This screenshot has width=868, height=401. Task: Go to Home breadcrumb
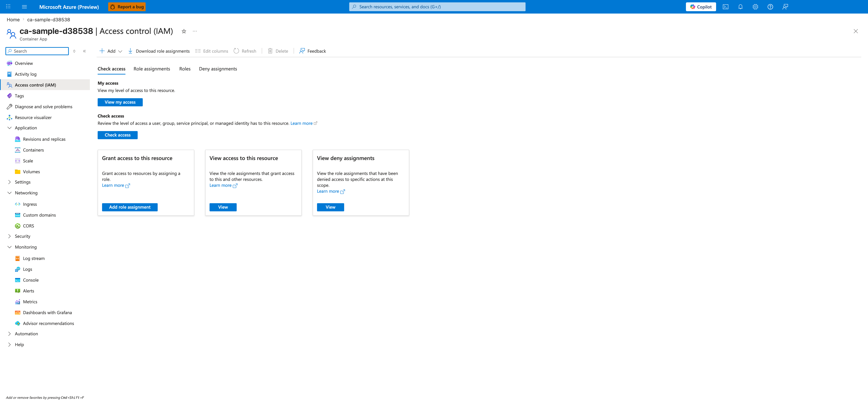coord(13,20)
